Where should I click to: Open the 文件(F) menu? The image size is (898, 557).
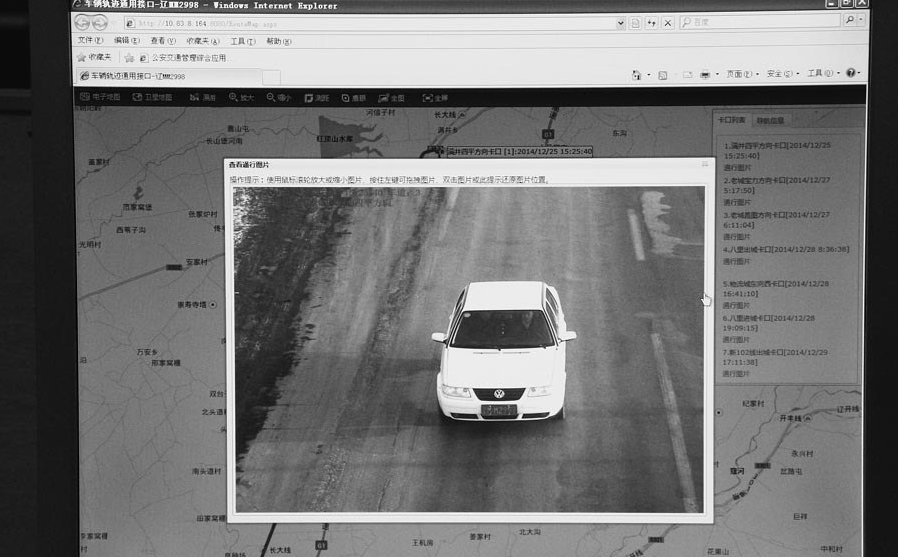tap(90, 41)
